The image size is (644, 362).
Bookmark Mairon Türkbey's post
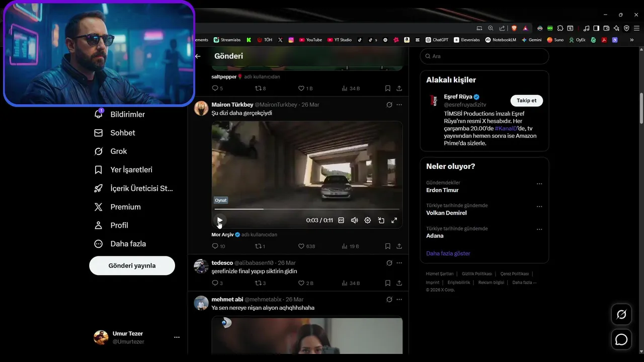click(x=387, y=246)
